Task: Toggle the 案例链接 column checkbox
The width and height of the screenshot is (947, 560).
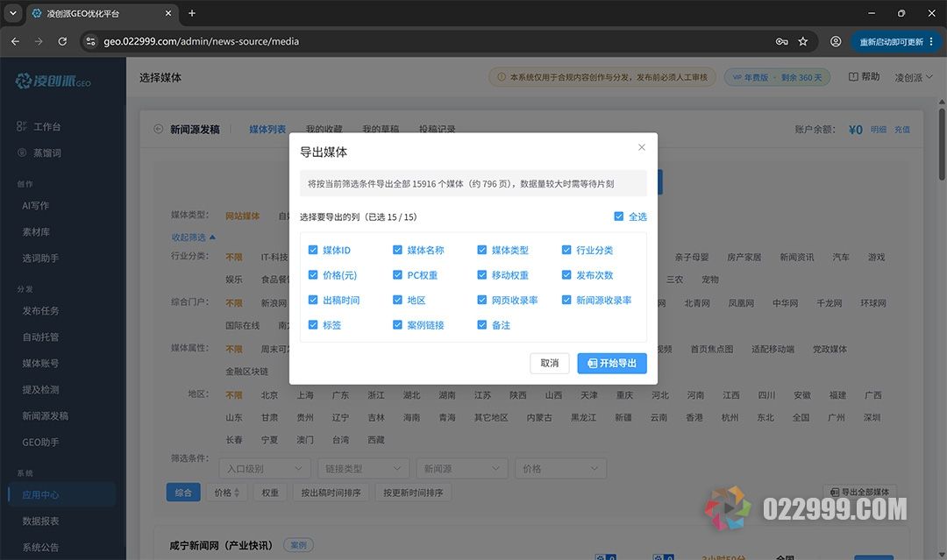Action: pyautogui.click(x=397, y=324)
